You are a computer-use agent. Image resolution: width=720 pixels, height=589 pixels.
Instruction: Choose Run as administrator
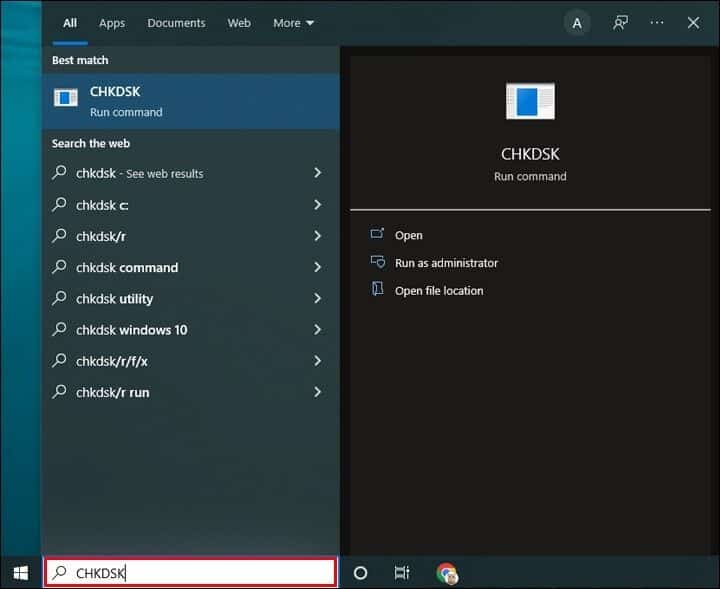pos(446,263)
